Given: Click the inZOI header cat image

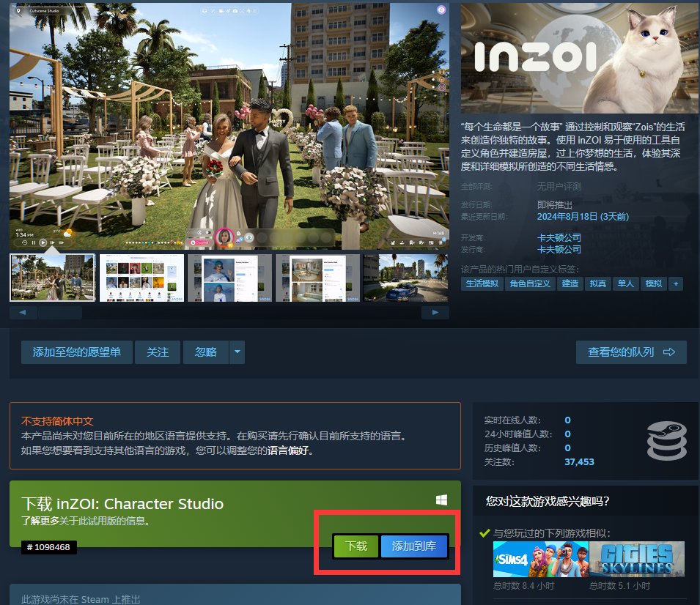Looking at the screenshot, I should (x=580, y=58).
